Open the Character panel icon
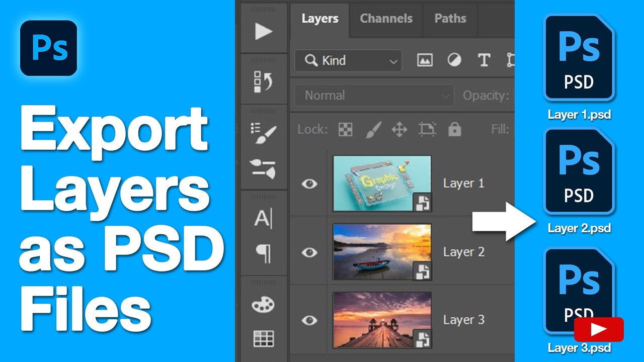 (x=263, y=219)
